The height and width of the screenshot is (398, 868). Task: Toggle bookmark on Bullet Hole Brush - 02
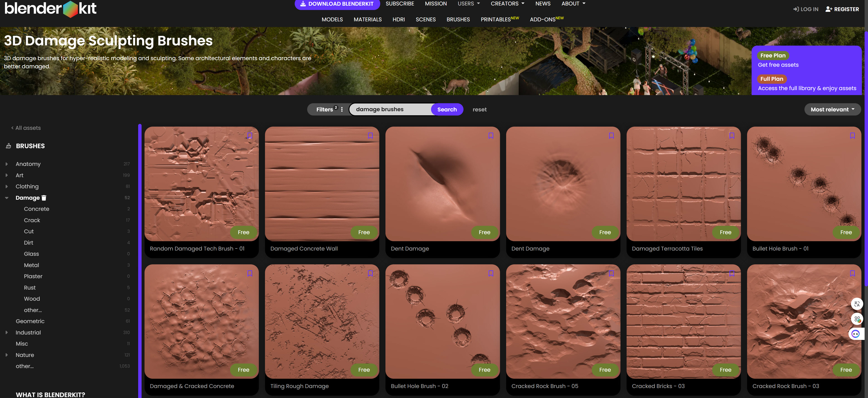[491, 273]
